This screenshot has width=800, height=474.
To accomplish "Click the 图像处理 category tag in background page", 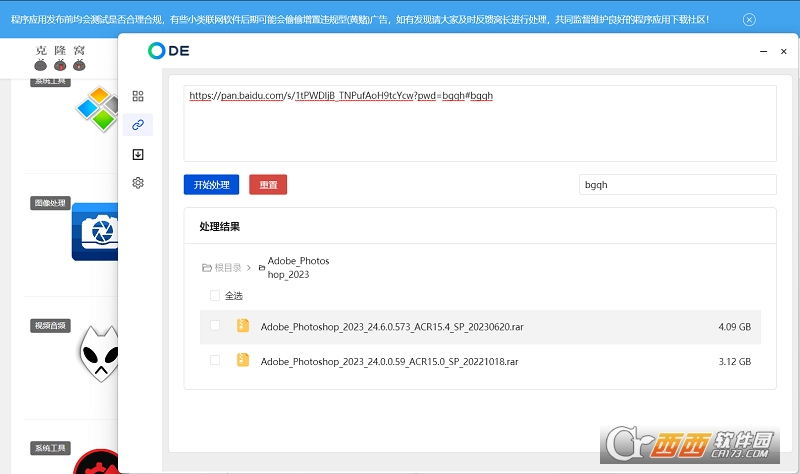I will [x=50, y=203].
